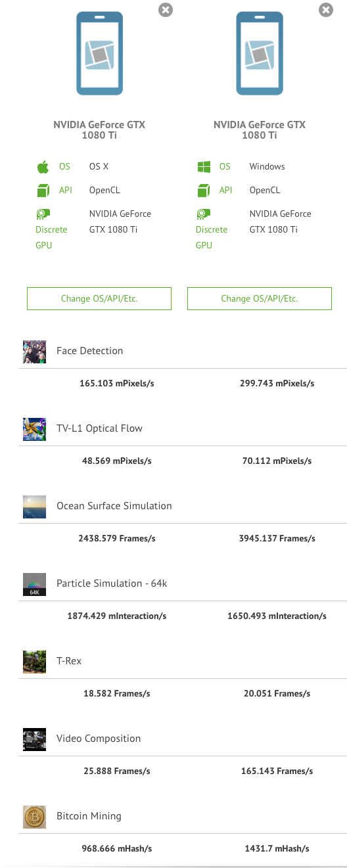Click the Discrete GPU icon in Windows column

click(204, 214)
